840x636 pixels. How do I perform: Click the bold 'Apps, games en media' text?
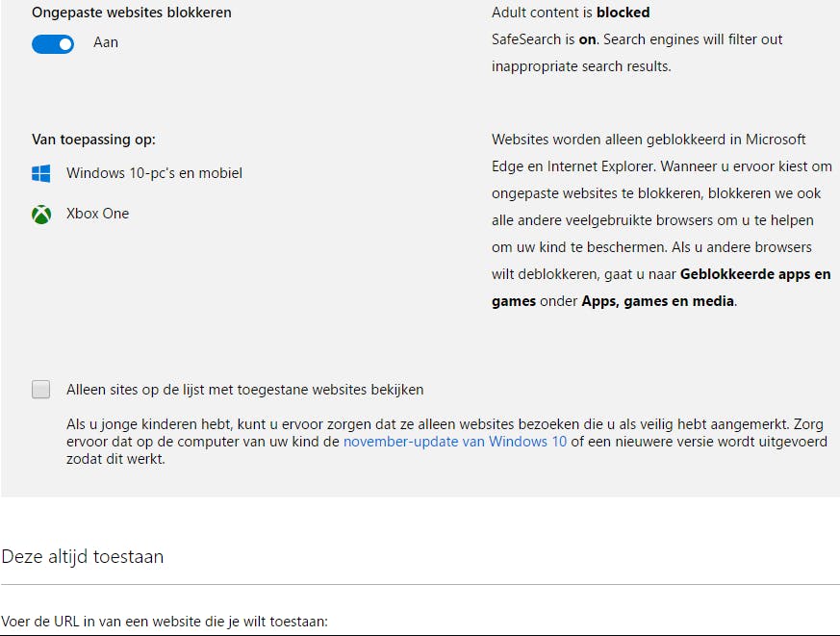point(658,301)
